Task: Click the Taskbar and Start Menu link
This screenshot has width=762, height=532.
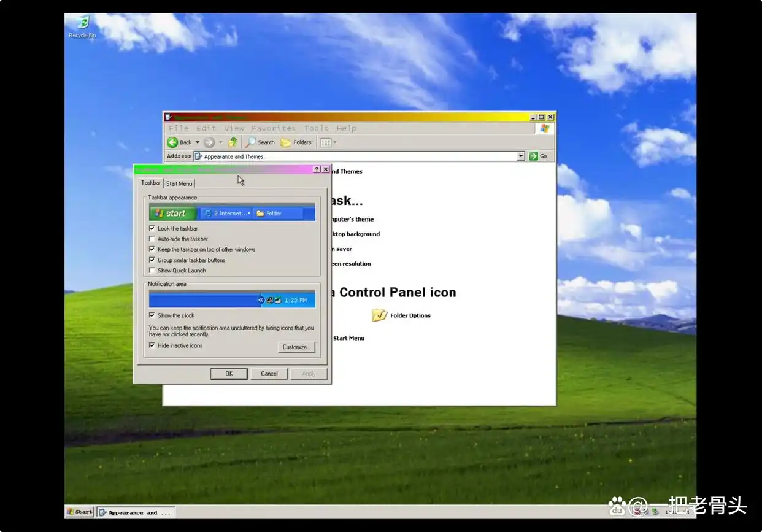Action: click(348, 338)
